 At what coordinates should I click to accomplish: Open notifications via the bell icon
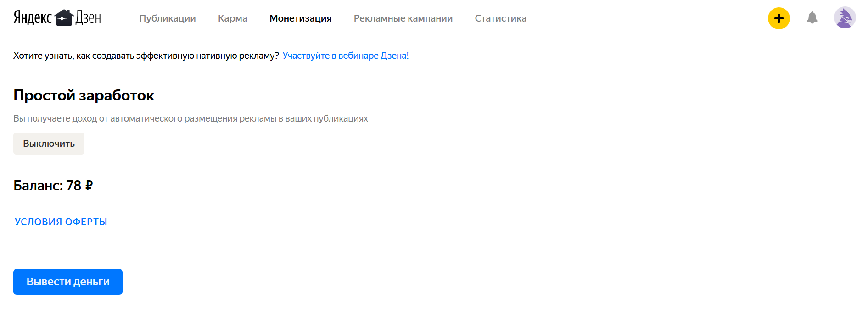point(812,18)
